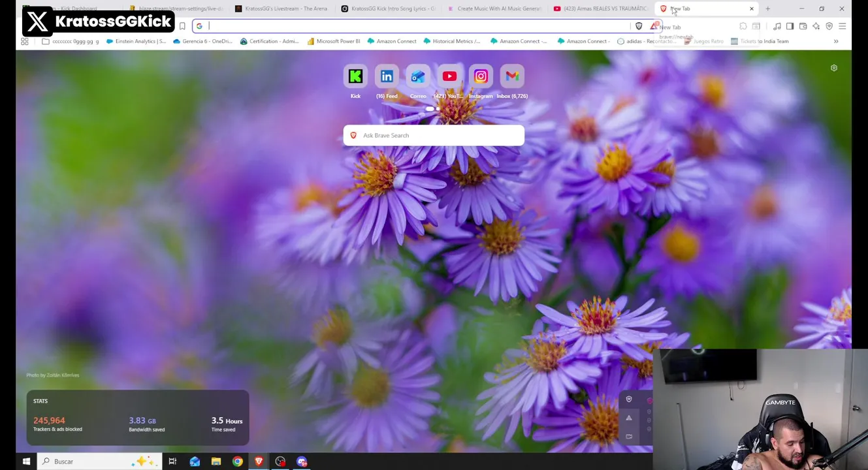Open Microsoft Power BI bookmark
This screenshot has height=470, width=868.
coord(334,41)
